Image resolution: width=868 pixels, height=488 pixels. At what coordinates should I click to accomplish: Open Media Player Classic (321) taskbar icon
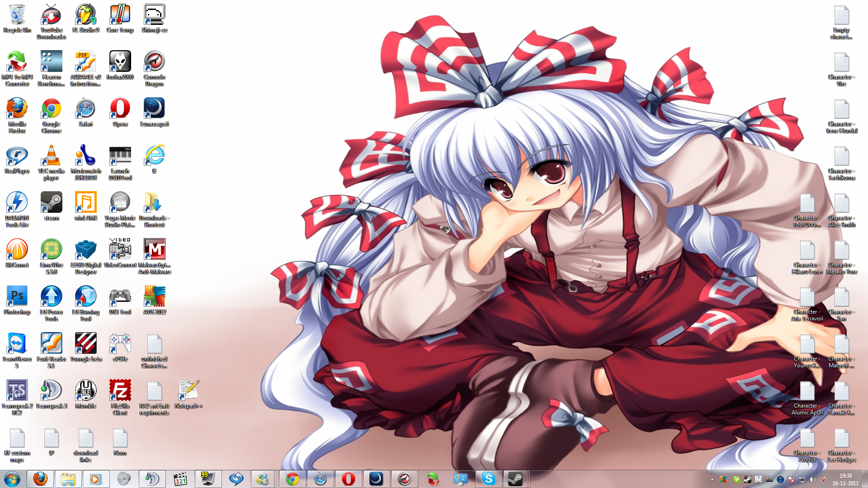point(180,479)
